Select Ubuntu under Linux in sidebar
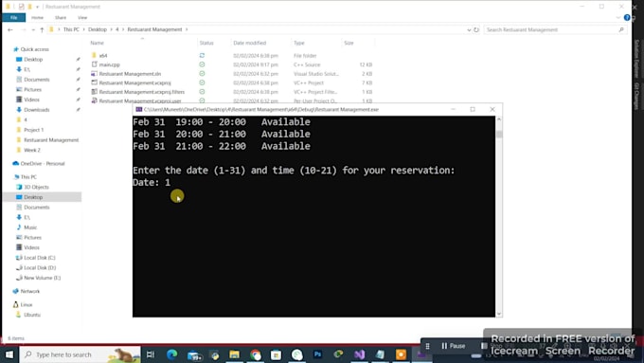This screenshot has width=644, height=363. 31,315
